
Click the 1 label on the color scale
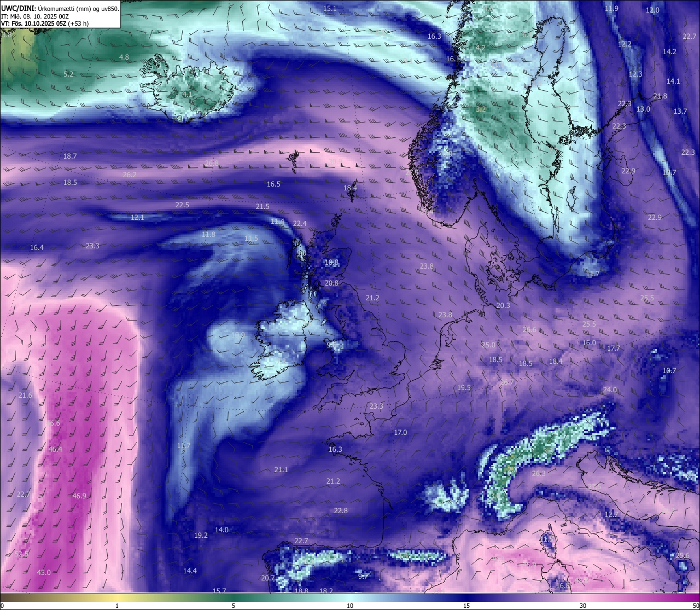117,606
